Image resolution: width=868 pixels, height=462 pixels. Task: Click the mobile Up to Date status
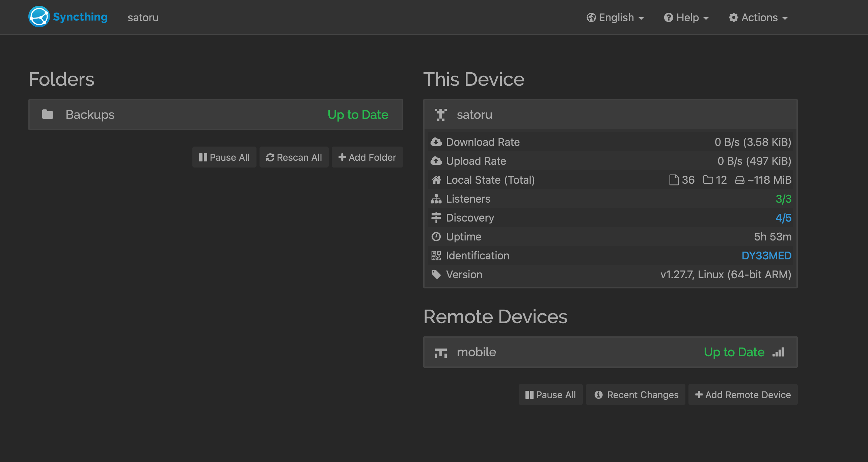click(x=734, y=352)
